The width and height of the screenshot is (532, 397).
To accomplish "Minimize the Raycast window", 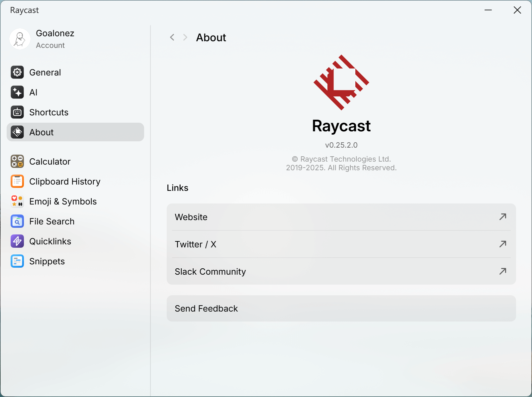I will (x=488, y=10).
